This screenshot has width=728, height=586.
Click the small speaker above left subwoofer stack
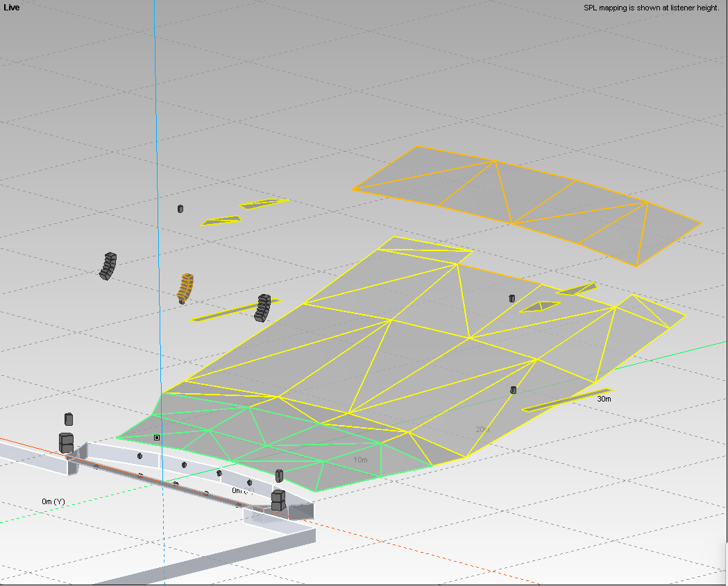(x=68, y=418)
